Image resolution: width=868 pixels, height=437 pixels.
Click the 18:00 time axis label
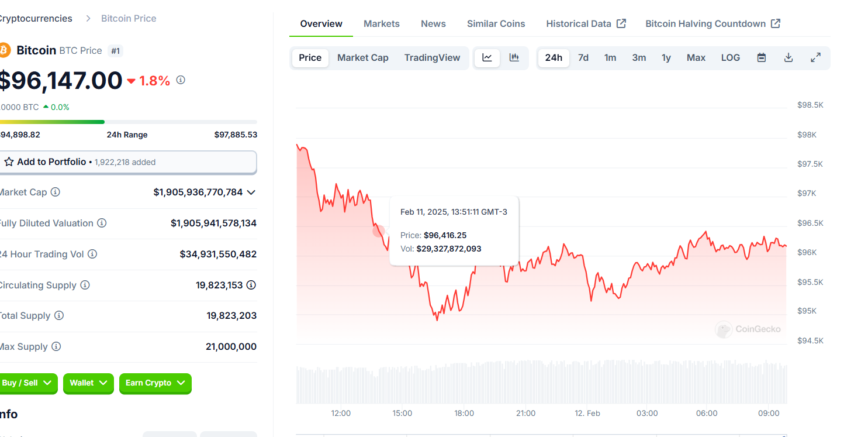(464, 413)
